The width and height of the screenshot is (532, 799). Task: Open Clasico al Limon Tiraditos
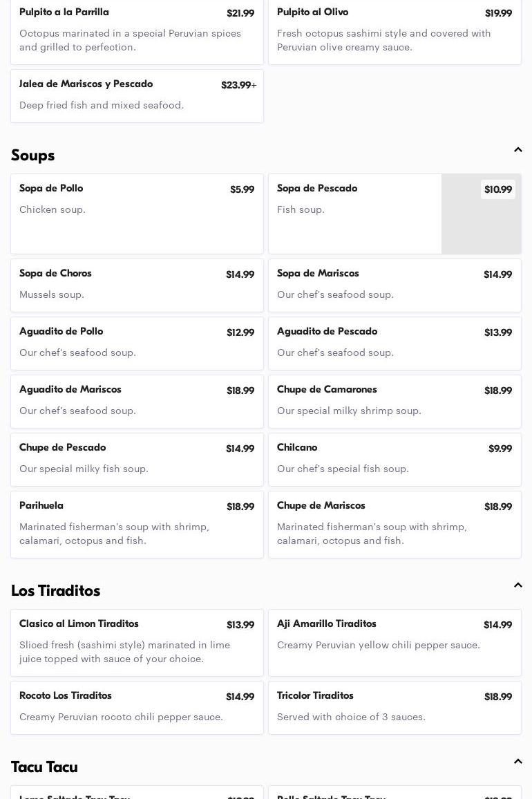pyautogui.click(x=137, y=642)
